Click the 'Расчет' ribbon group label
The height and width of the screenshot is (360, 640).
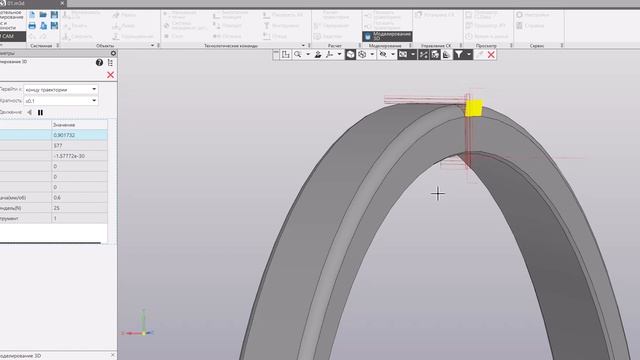[335, 46]
